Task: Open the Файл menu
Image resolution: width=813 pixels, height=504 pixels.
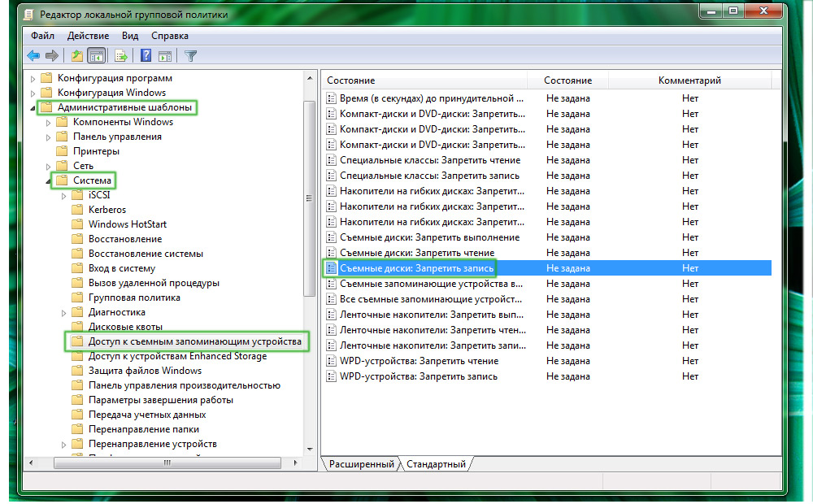Action: point(42,36)
